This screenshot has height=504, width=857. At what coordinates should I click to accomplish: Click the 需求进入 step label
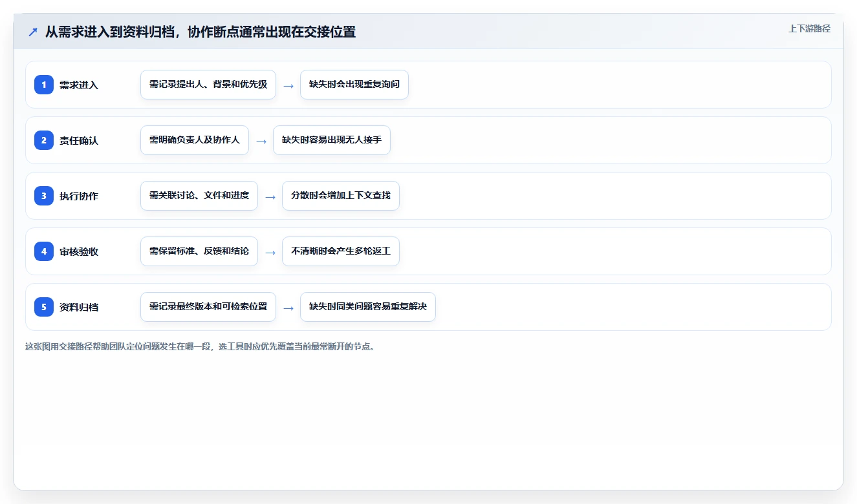click(79, 85)
